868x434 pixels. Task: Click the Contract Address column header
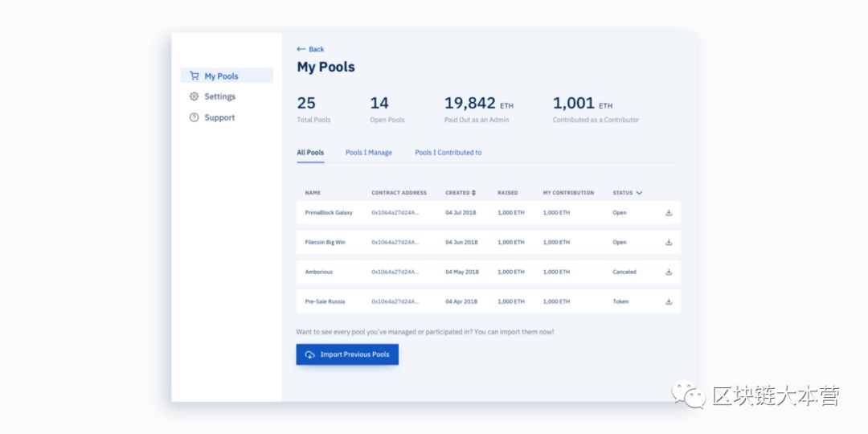pos(399,193)
